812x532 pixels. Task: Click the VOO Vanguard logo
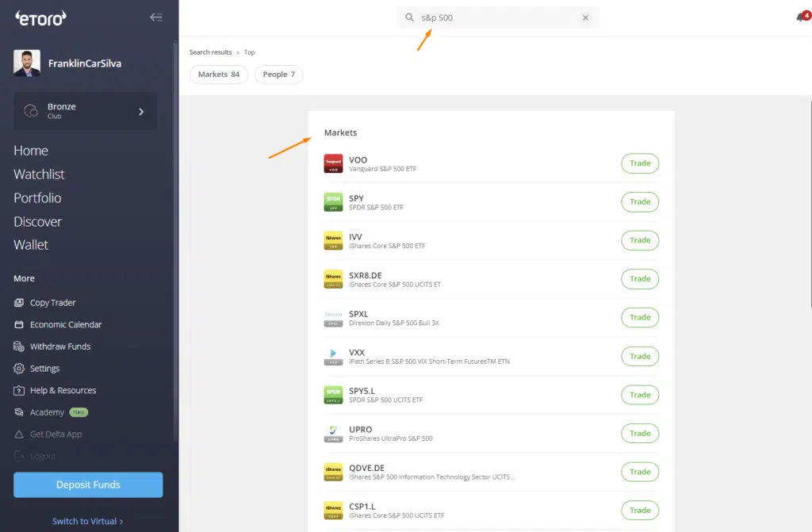[x=333, y=163]
